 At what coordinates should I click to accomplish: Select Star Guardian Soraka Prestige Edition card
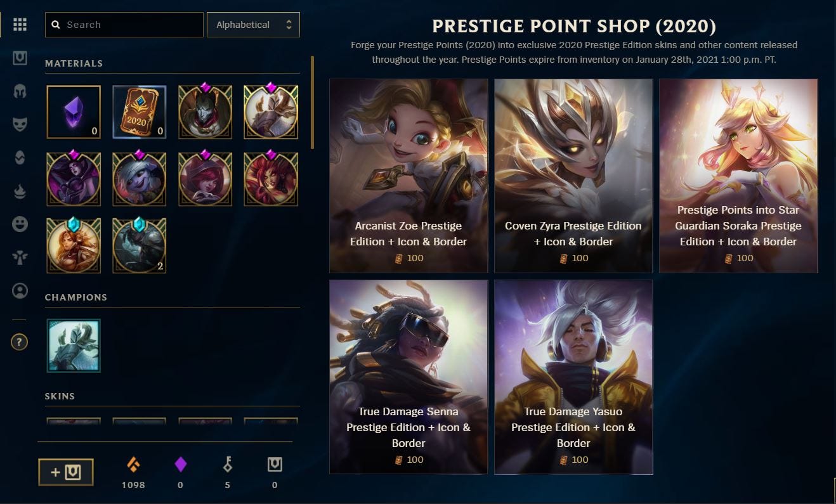coord(738,176)
